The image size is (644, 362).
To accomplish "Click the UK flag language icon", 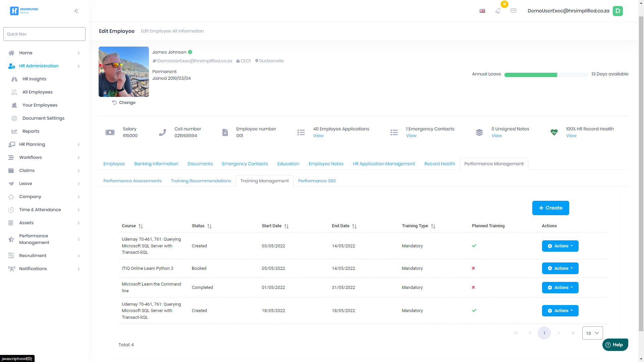I will pyautogui.click(x=482, y=11).
